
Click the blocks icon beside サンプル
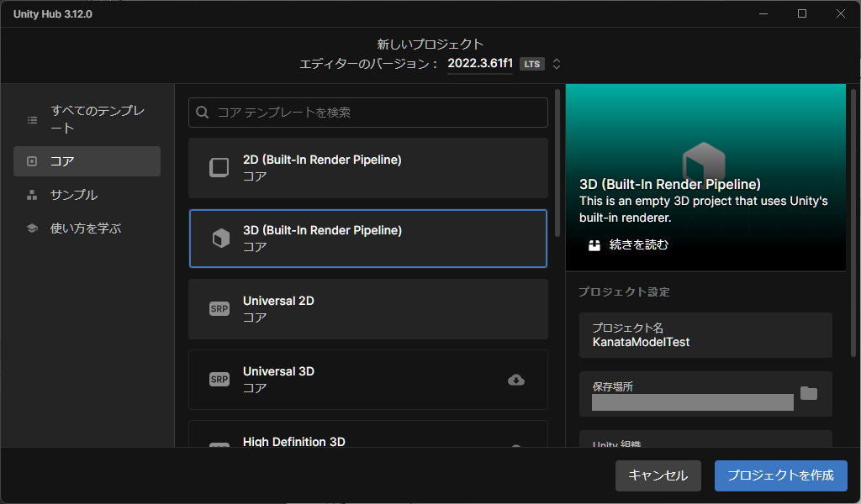32,195
